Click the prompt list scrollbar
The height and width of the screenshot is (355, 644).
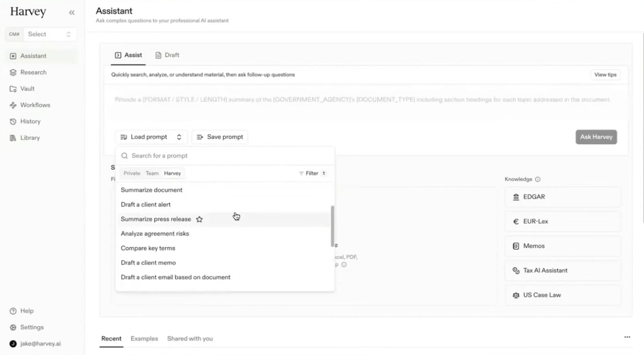point(332,226)
